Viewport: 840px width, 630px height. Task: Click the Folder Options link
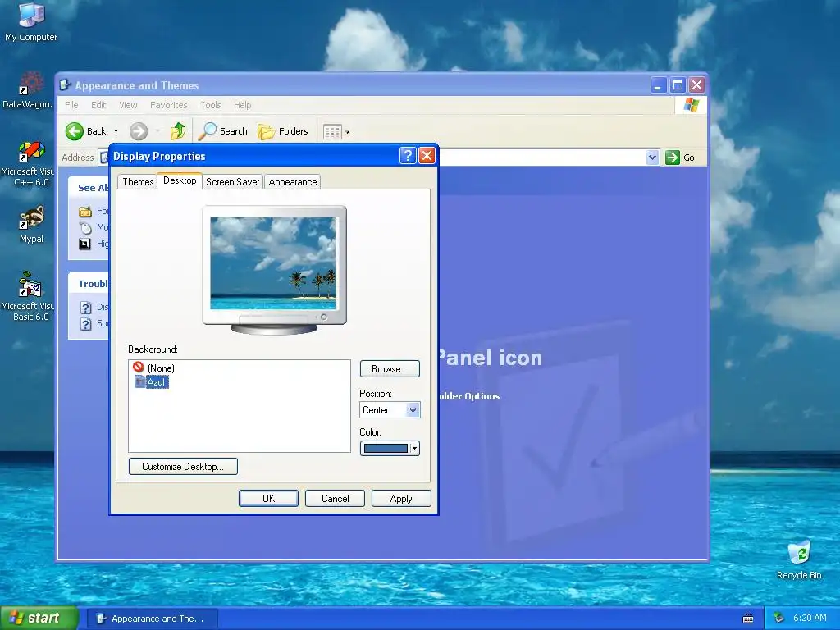click(x=469, y=396)
